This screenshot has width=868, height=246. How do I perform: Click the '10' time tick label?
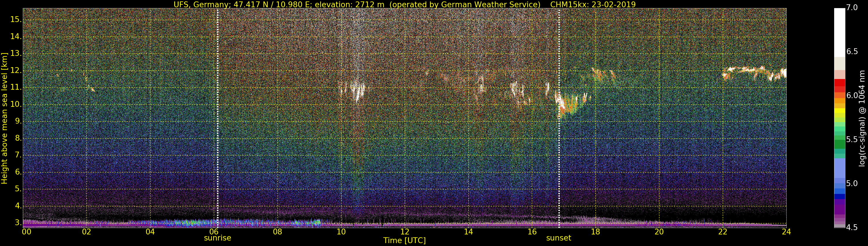(341, 232)
